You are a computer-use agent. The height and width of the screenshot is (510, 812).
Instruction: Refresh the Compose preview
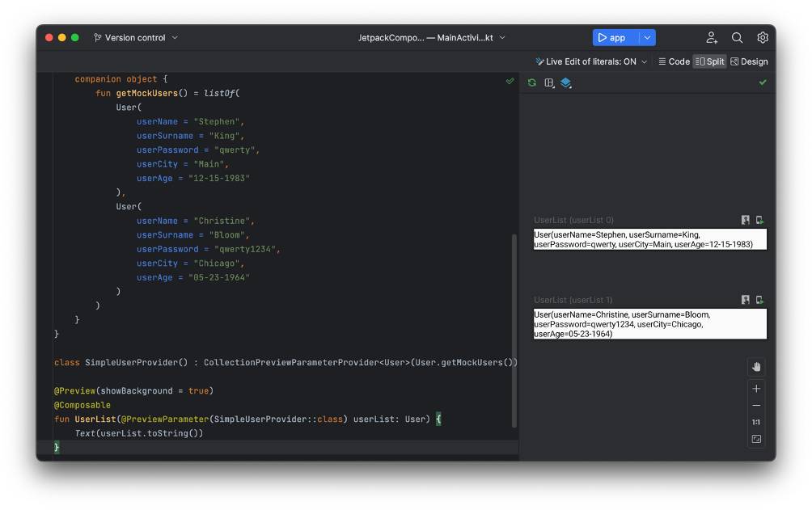pyautogui.click(x=531, y=82)
